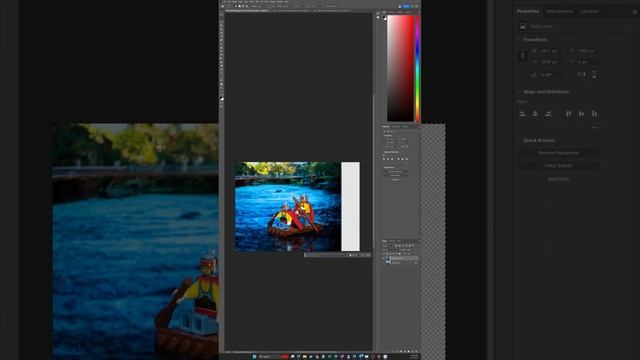This screenshot has width=640, height=360.
Task: Click the X position value field
Action: (x=588, y=51)
